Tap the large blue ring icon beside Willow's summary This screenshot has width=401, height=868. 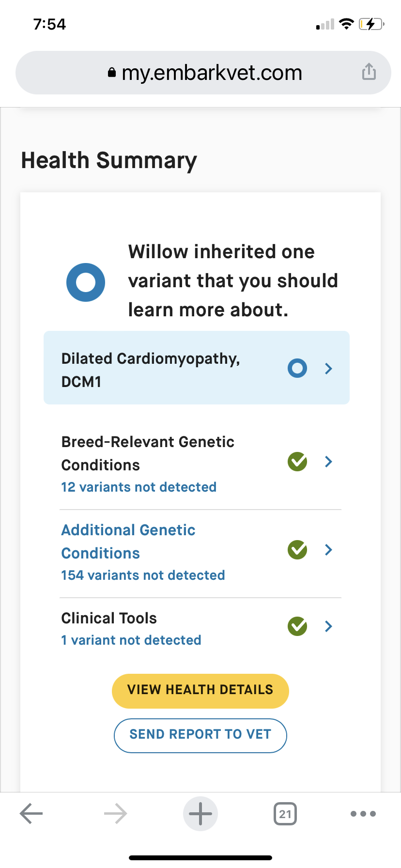[x=86, y=282]
